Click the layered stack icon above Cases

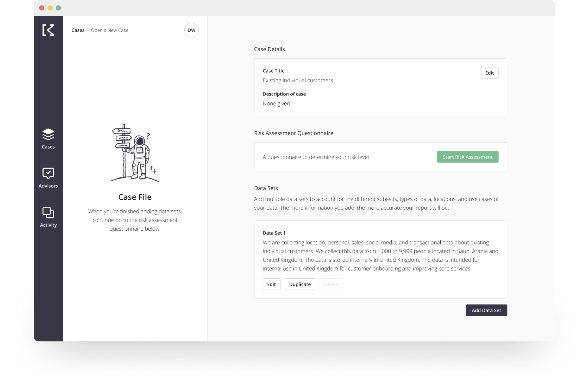(48, 134)
